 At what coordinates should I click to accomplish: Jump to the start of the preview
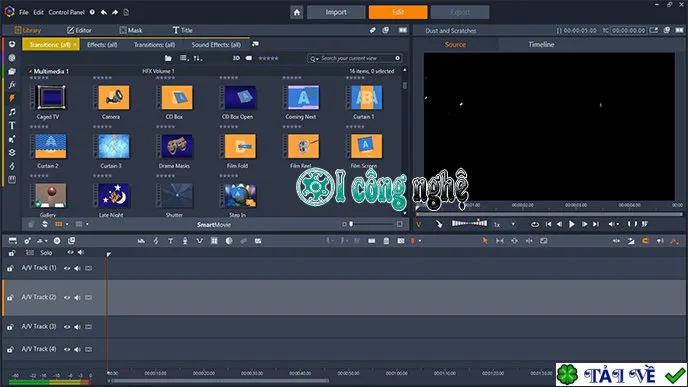[x=548, y=224]
